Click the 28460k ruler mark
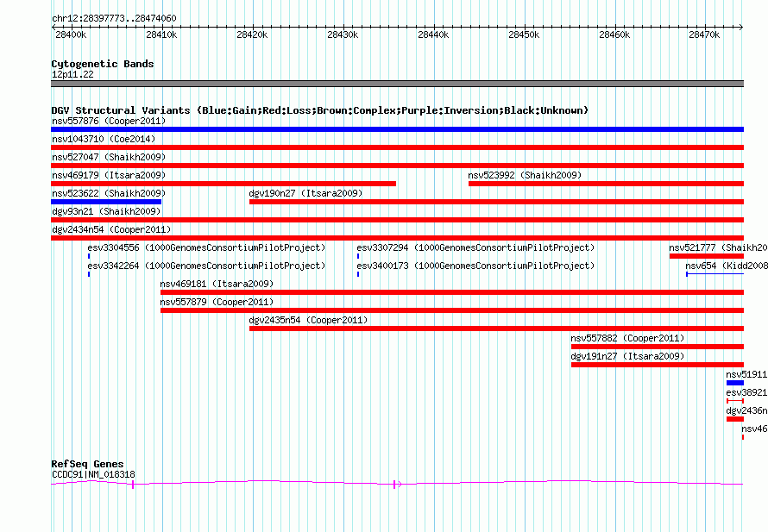The image size is (768, 532). tap(614, 34)
